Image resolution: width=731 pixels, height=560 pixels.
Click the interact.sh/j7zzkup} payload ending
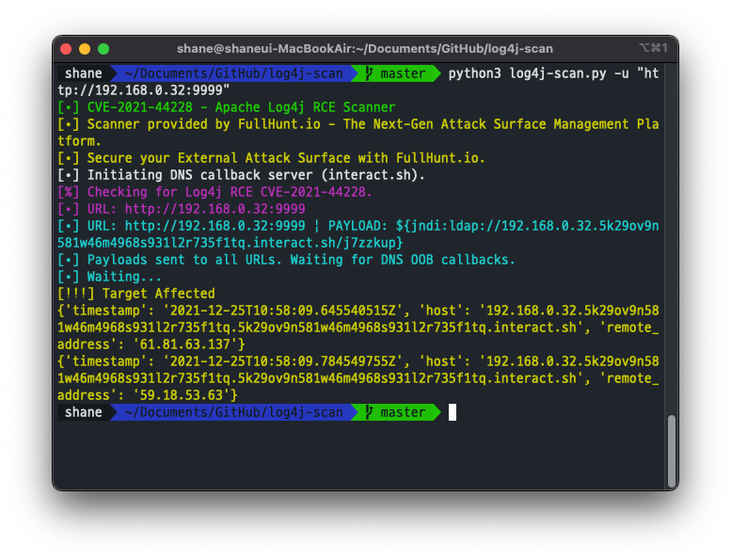click(x=327, y=243)
